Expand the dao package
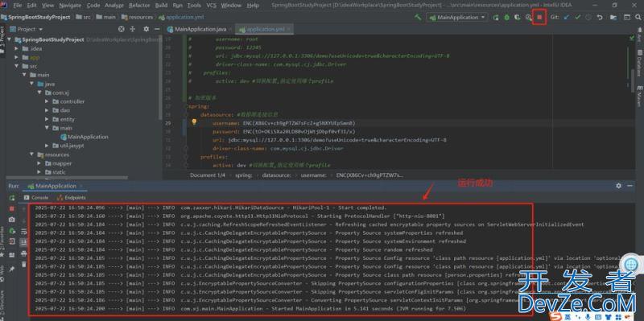This screenshot has height=321, width=644. click(47, 110)
